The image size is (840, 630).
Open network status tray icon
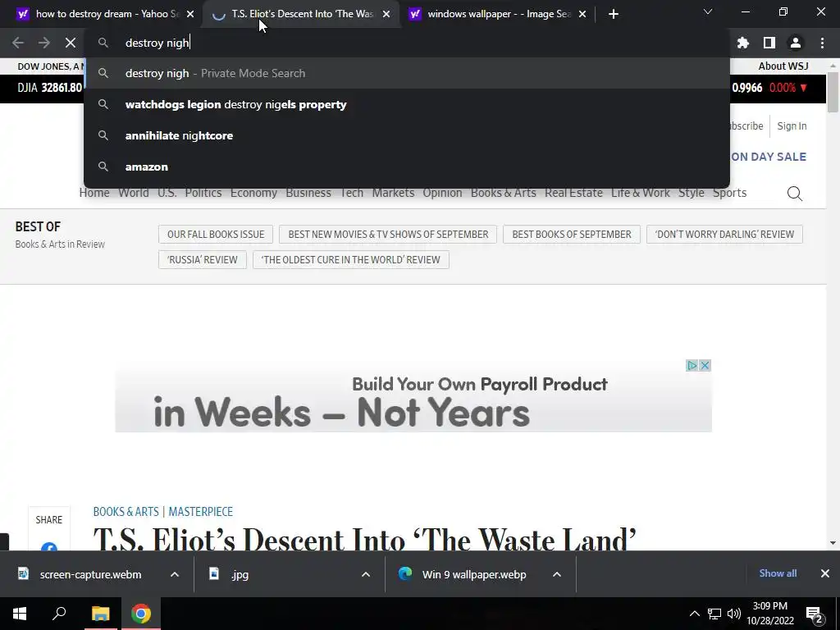coord(714,614)
